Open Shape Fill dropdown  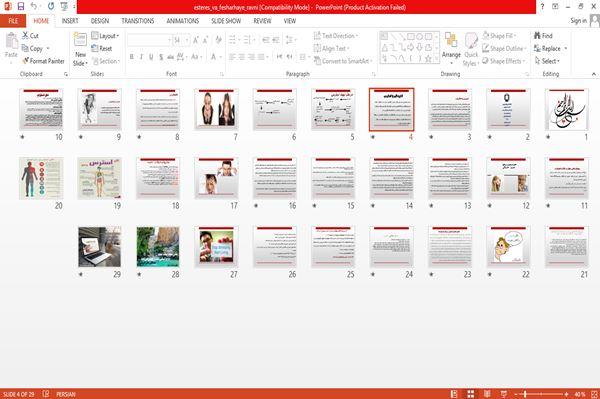tap(499, 36)
